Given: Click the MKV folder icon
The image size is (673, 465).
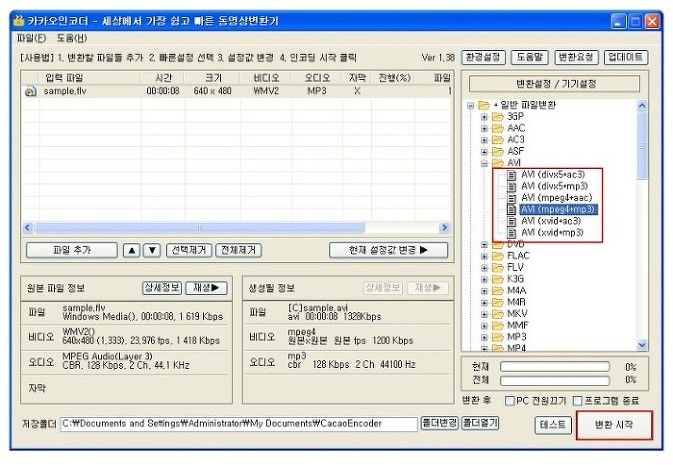Looking at the screenshot, I should pyautogui.click(x=497, y=314).
